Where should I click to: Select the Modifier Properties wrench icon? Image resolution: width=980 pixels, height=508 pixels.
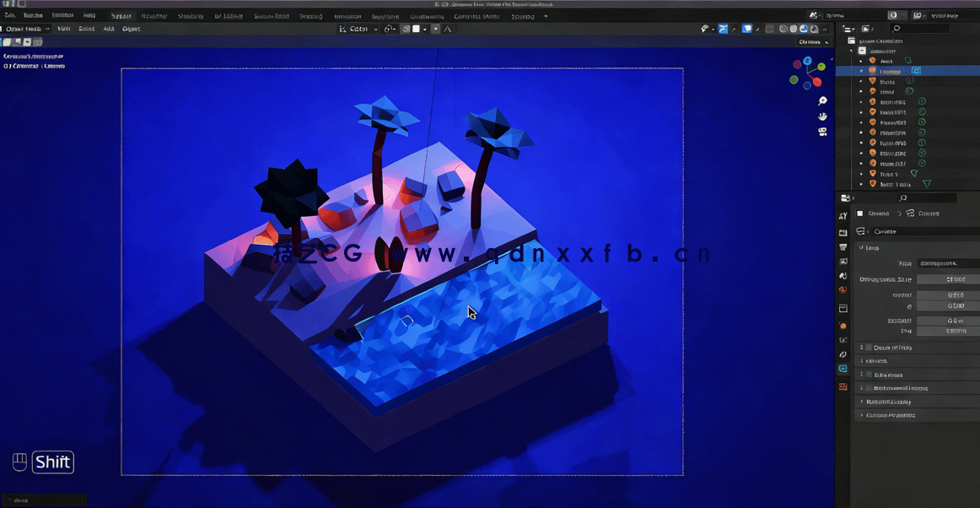tap(843, 341)
